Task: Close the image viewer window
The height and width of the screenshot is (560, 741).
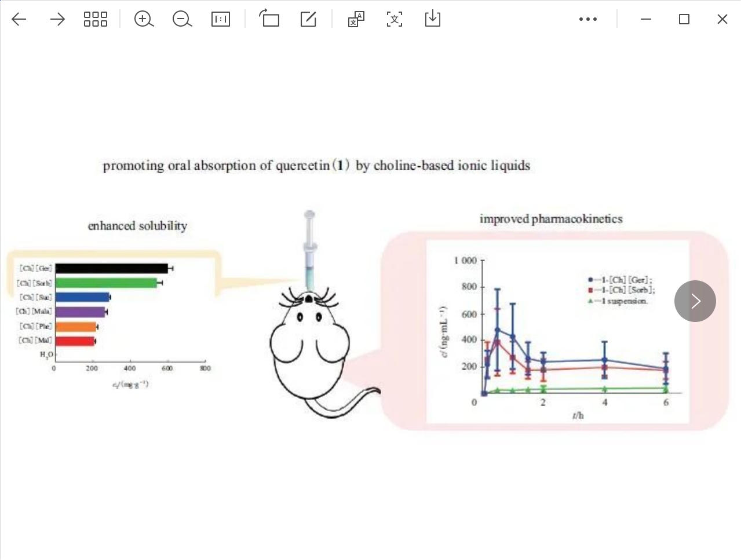Action: pyautogui.click(x=722, y=19)
